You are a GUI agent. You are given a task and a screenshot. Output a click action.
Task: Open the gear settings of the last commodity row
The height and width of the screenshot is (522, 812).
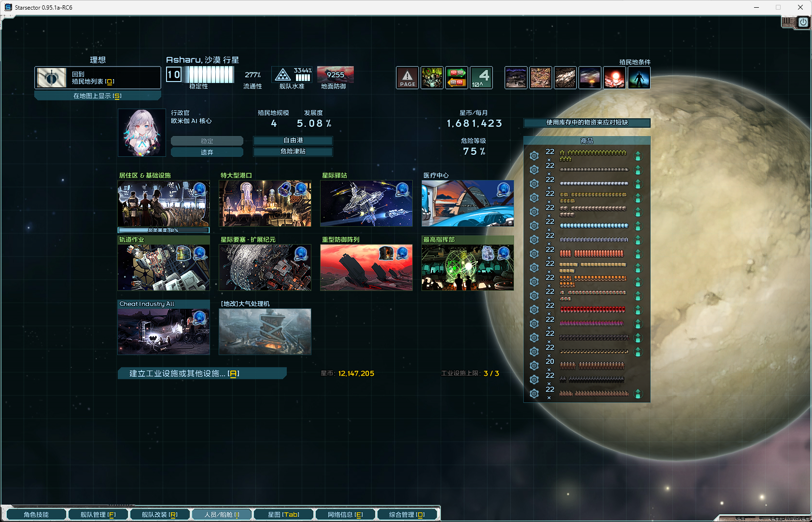tap(534, 394)
